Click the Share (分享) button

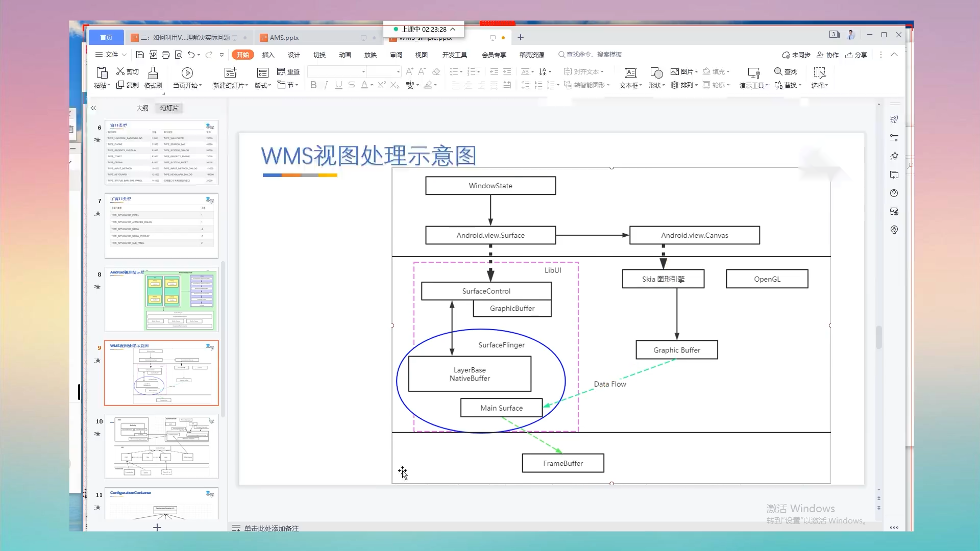coord(856,55)
